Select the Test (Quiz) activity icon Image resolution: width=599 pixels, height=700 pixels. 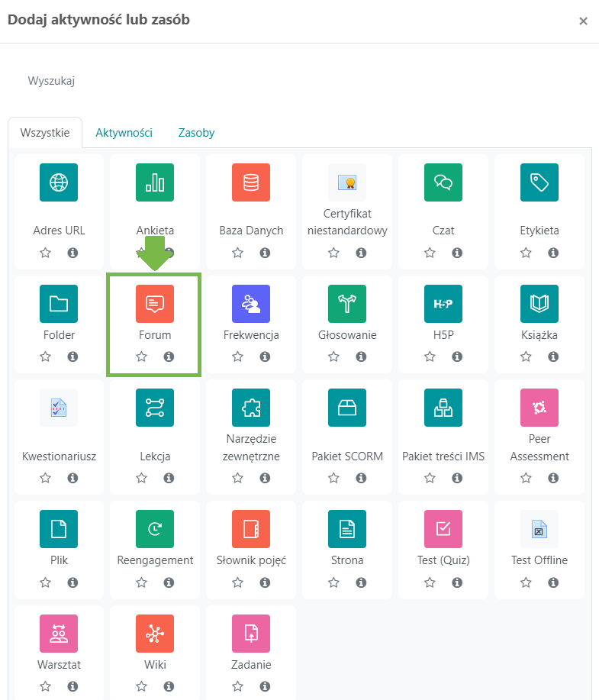[443, 528]
